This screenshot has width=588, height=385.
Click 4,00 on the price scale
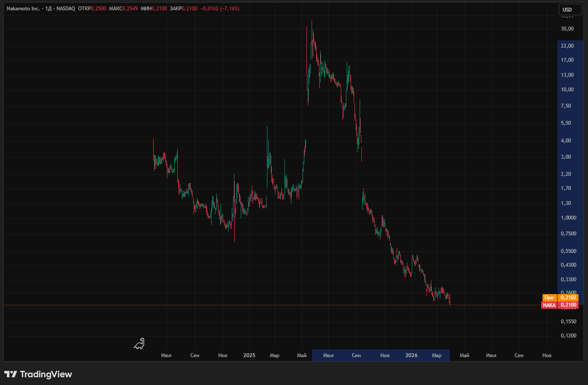[x=566, y=141]
